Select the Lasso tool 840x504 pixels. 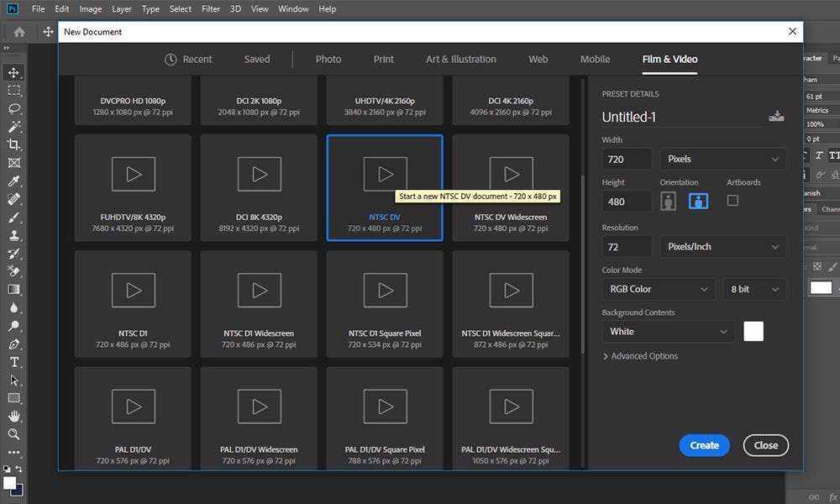pyautogui.click(x=14, y=108)
